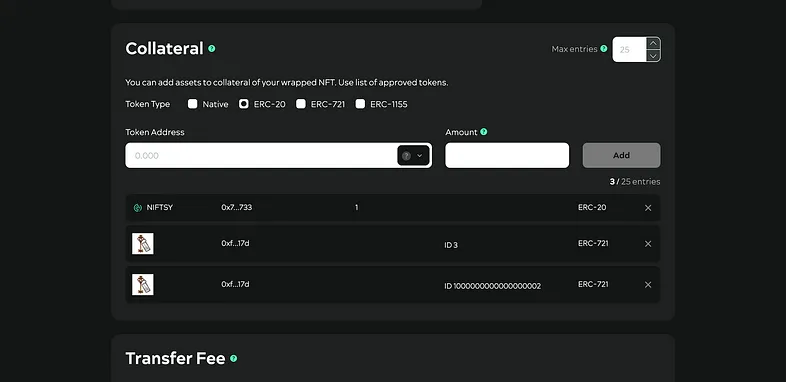Image resolution: width=786 pixels, height=382 pixels.
Task: Click the NIFTSY token logo icon
Action: [138, 208]
